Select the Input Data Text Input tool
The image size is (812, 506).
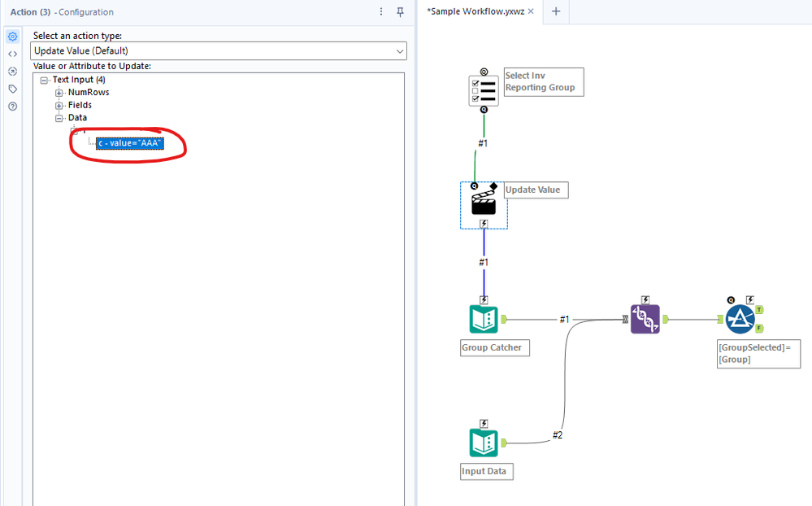(484, 443)
